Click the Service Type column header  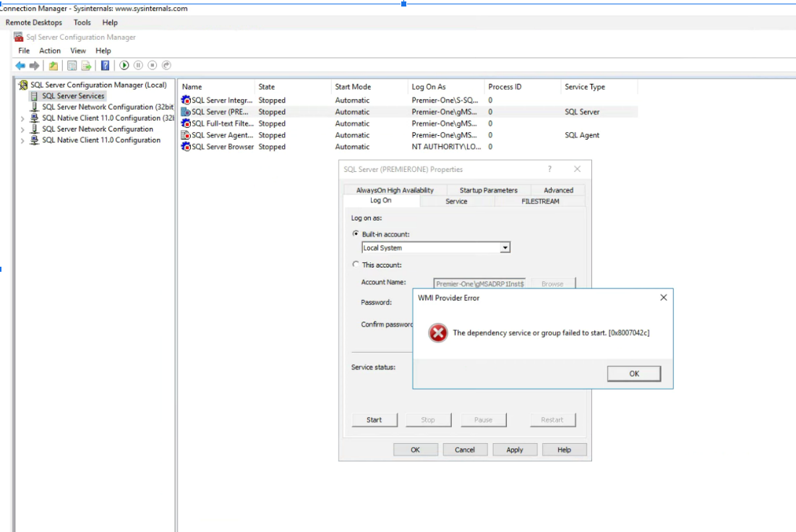(599, 87)
